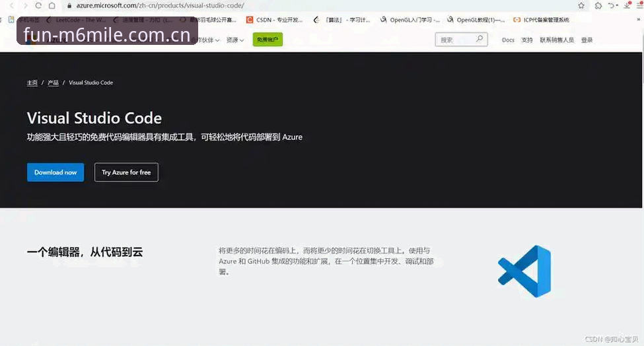Image resolution: width=644 pixels, height=346 pixels.
Task: Expand the 资源 navigation dropdown
Action: [x=235, y=40]
